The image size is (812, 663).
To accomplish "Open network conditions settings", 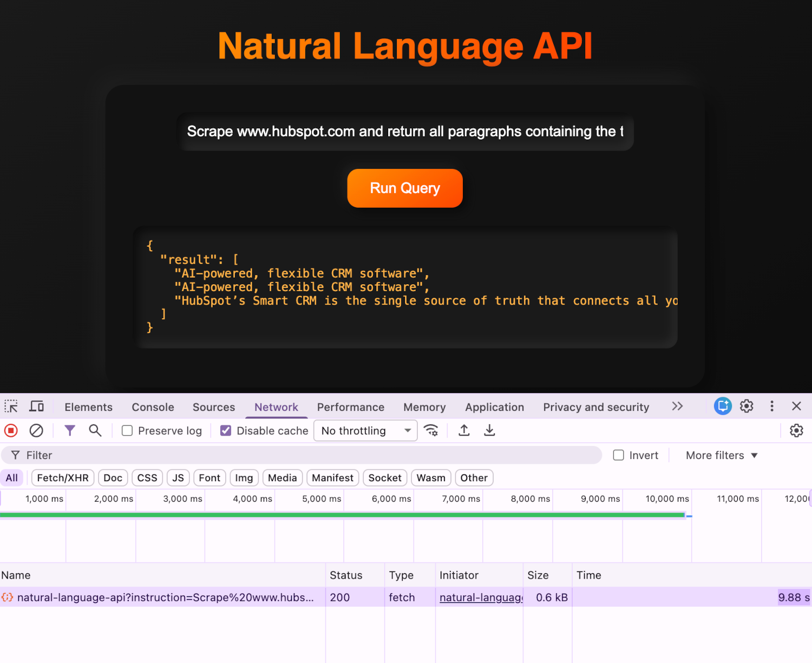I will coord(431,430).
